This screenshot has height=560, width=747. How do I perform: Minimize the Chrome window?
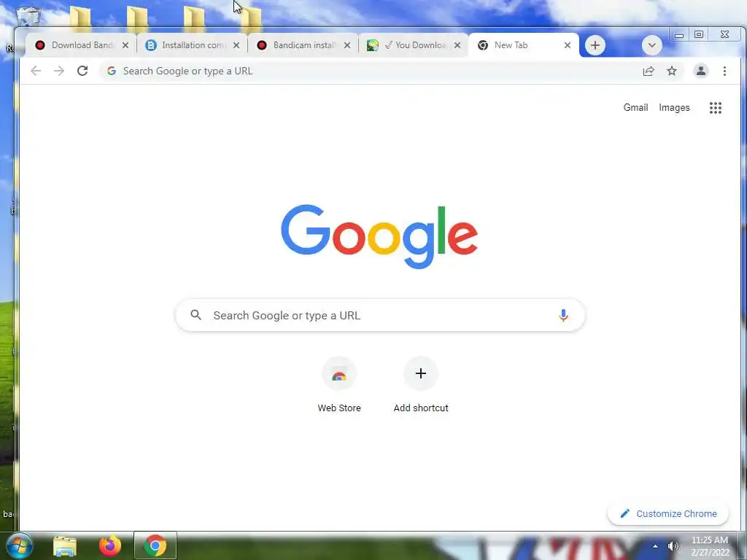click(x=679, y=35)
